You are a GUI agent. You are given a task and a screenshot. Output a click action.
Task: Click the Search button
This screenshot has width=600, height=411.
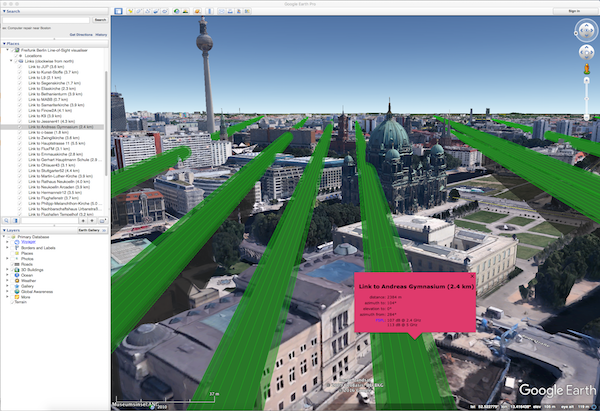pyautogui.click(x=99, y=19)
